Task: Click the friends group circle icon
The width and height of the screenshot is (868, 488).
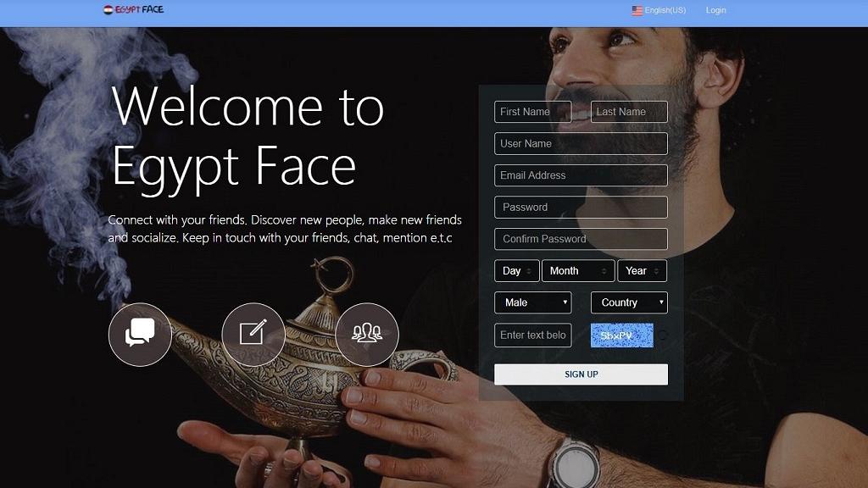Action: [367, 334]
